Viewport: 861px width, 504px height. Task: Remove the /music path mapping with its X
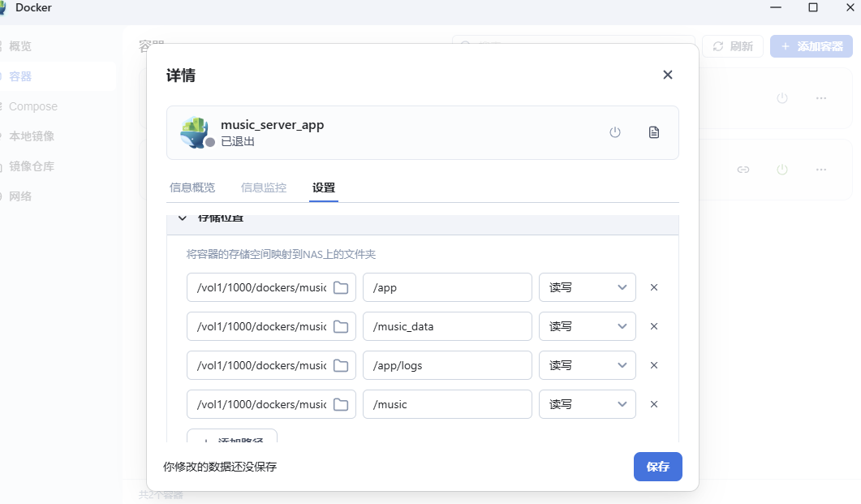click(x=654, y=404)
